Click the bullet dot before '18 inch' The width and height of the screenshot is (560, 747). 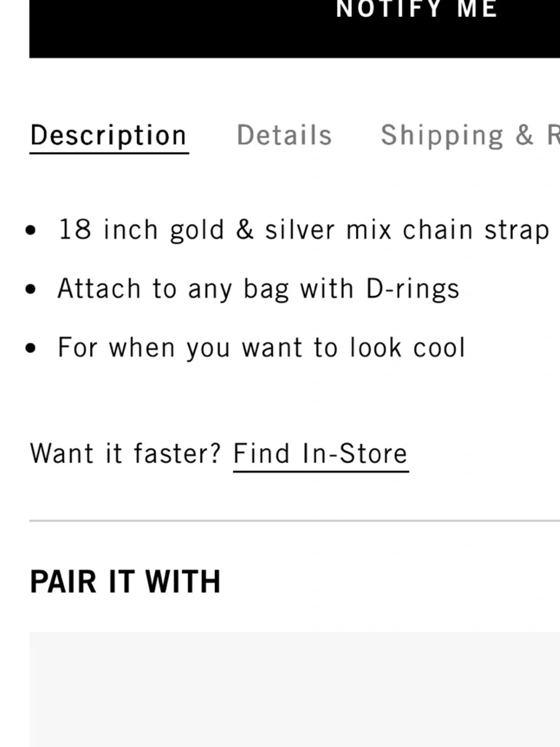tap(31, 230)
